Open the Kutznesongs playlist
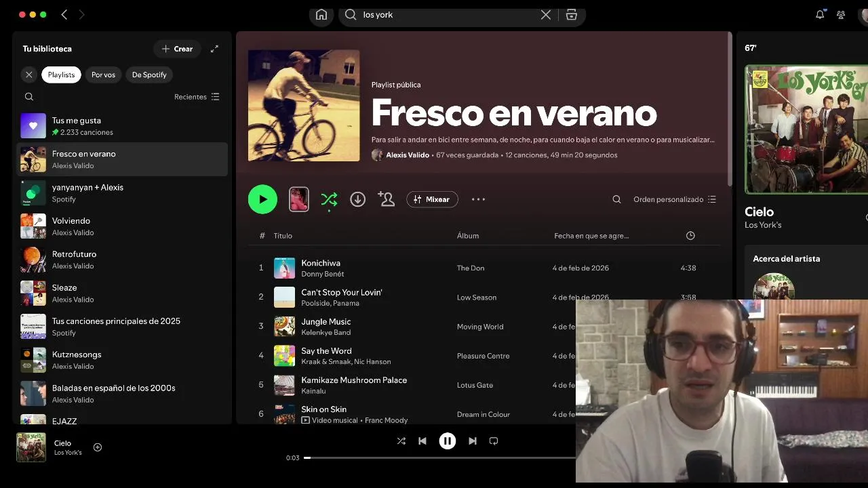This screenshot has width=868, height=488. point(122,360)
